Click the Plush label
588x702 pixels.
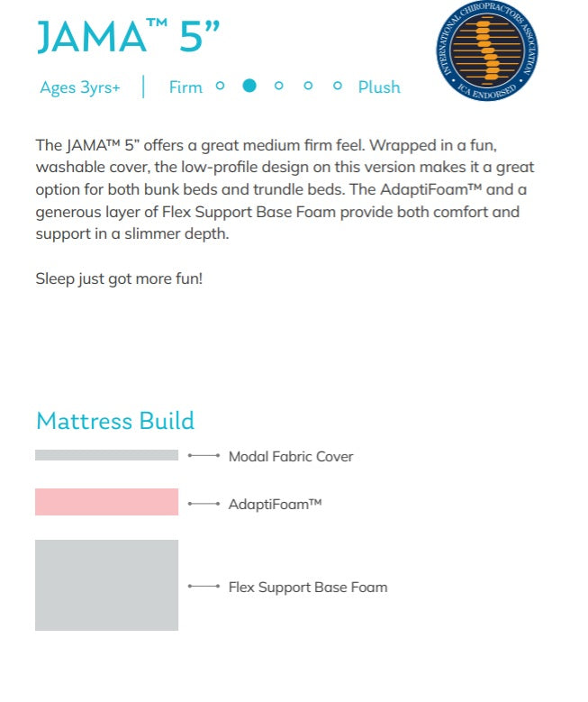coord(379,87)
